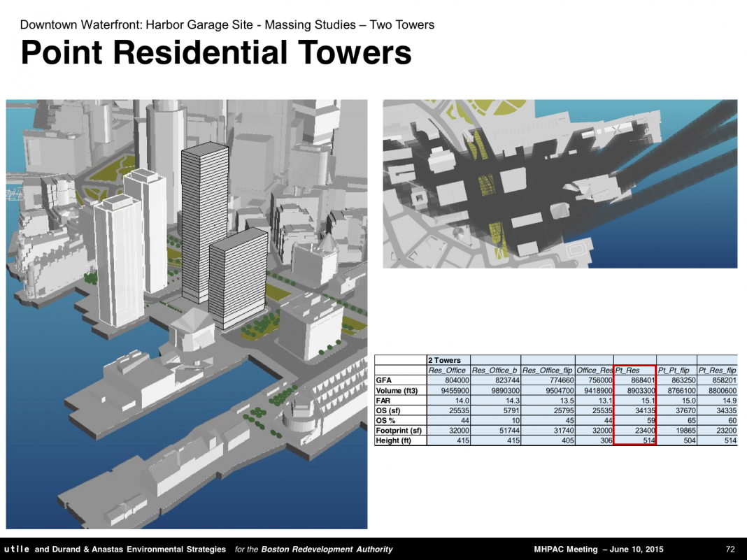Click the 'FAR' row label
747x560 pixels.
point(383,401)
